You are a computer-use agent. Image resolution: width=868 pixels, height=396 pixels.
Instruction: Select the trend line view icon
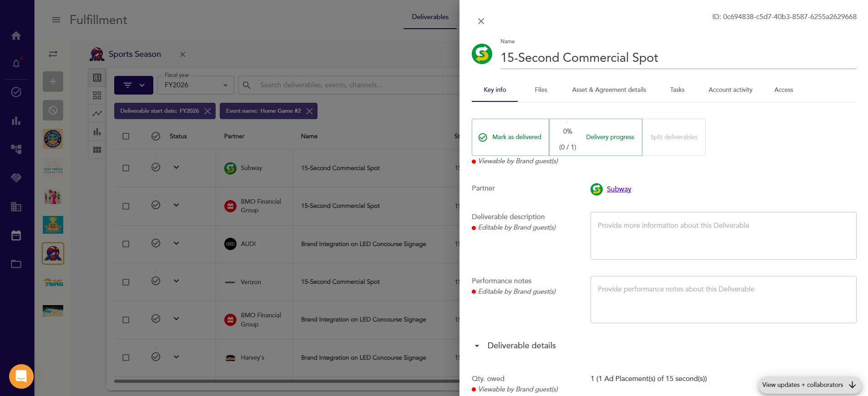point(97,114)
